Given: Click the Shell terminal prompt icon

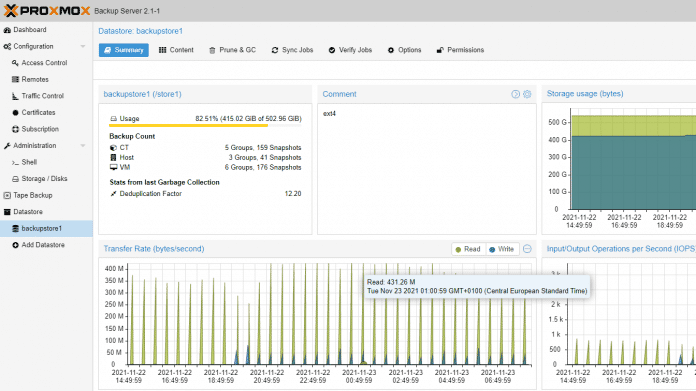Looking at the screenshot, I should coord(15,162).
